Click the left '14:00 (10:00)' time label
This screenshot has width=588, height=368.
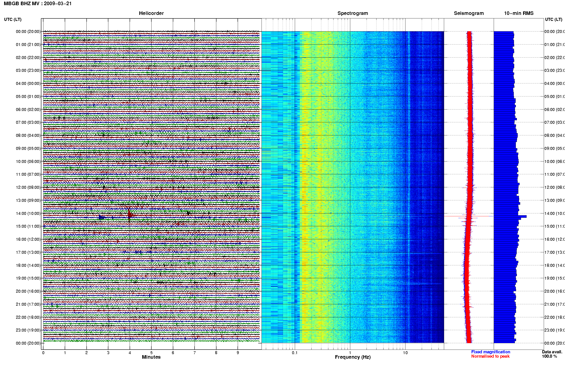(x=28, y=213)
